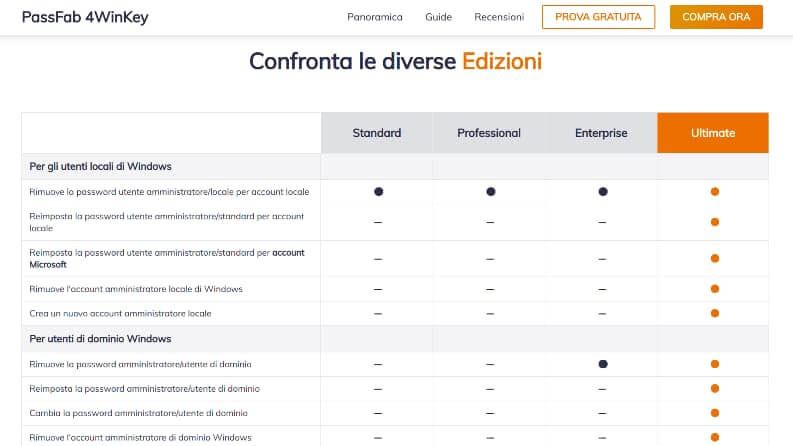Click Enterprise dash for 'Crea un nuovo account' row
Image resolution: width=793 pixels, height=446 pixels.
602,314
